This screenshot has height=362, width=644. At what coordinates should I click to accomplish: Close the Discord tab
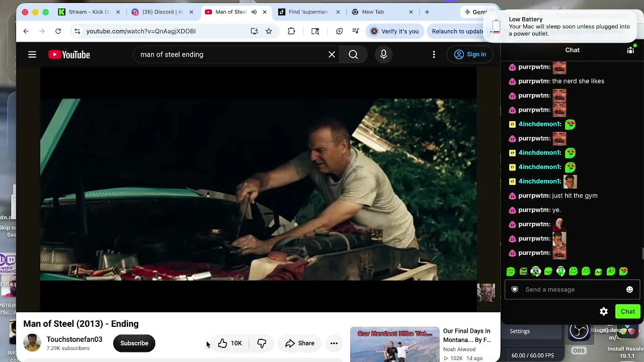[191, 12]
